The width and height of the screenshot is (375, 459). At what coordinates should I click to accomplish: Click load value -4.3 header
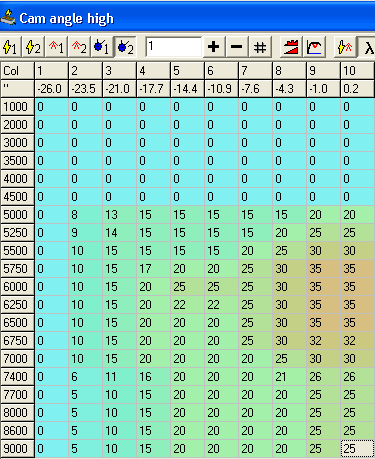[x=290, y=89]
